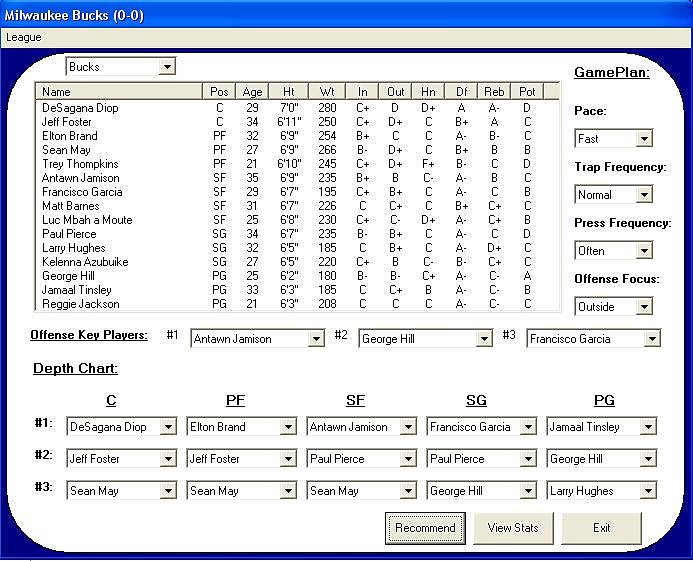Image resolution: width=693 pixels, height=561 pixels.
Task: Click the Recommend button
Action: pos(425,528)
